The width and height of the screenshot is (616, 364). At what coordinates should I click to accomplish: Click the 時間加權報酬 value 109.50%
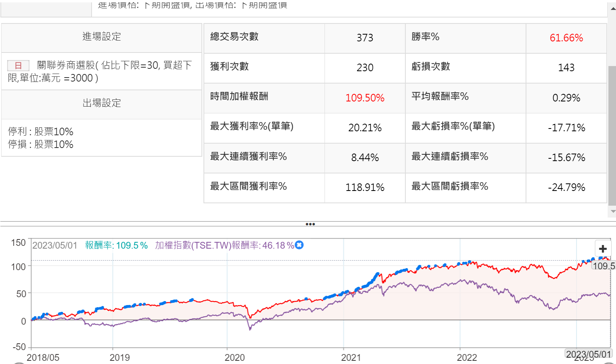365,98
